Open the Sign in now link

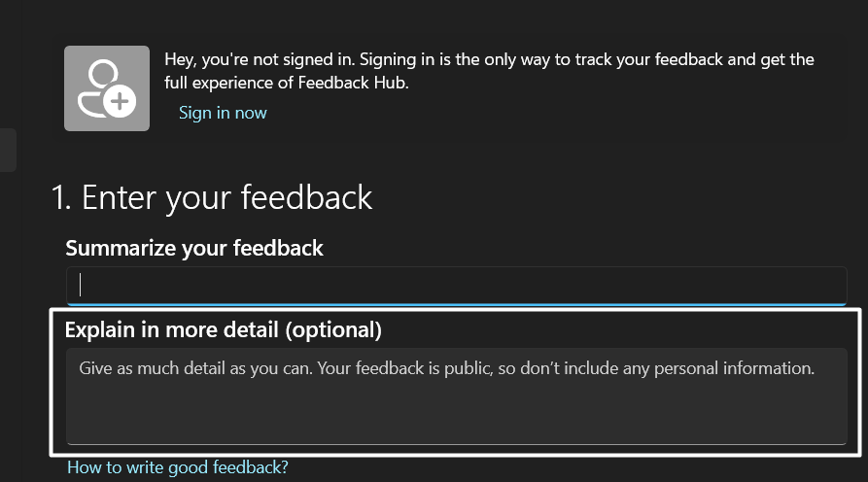[x=223, y=113]
